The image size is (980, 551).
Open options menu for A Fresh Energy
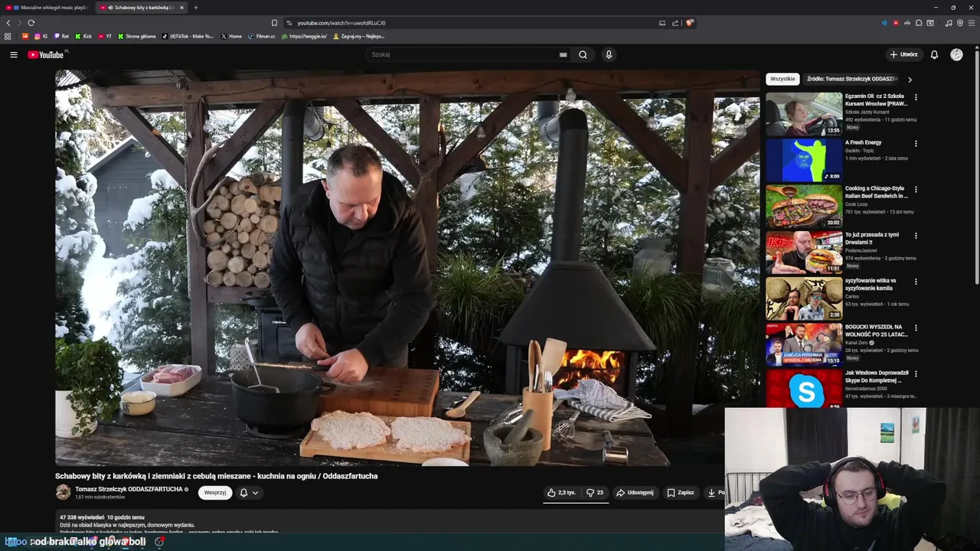pos(916,143)
